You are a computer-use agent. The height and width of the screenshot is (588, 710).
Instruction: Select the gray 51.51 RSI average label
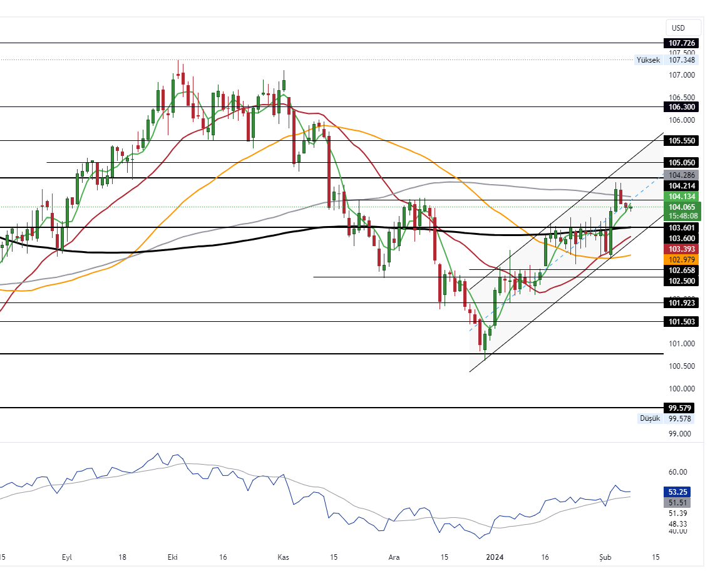tap(682, 502)
